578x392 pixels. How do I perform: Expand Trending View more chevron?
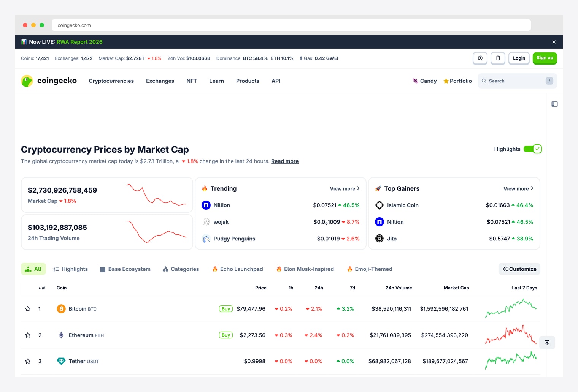click(x=358, y=188)
